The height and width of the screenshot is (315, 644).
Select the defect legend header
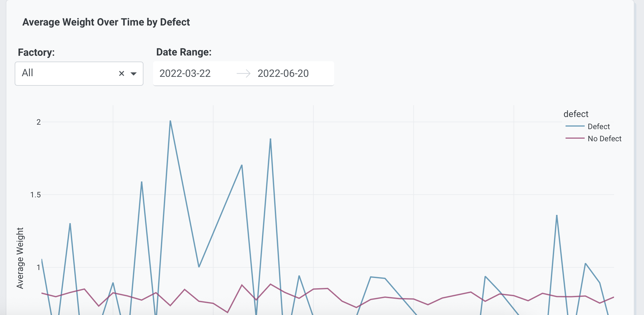point(575,114)
